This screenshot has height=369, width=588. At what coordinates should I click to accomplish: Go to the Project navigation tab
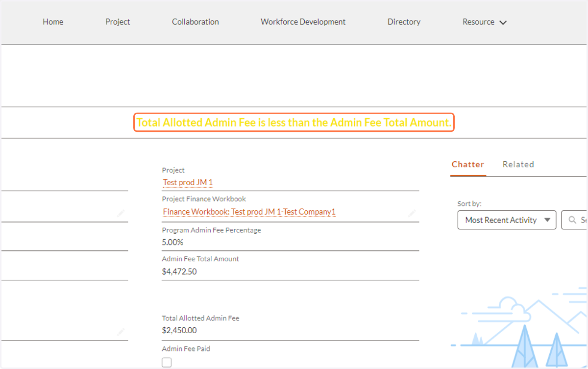(118, 22)
